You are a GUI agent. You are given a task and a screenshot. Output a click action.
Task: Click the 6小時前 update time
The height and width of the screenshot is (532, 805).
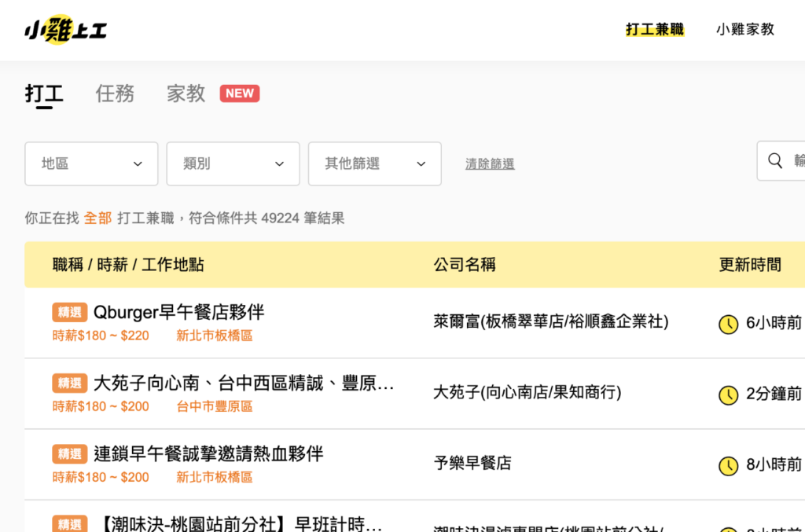click(x=774, y=323)
